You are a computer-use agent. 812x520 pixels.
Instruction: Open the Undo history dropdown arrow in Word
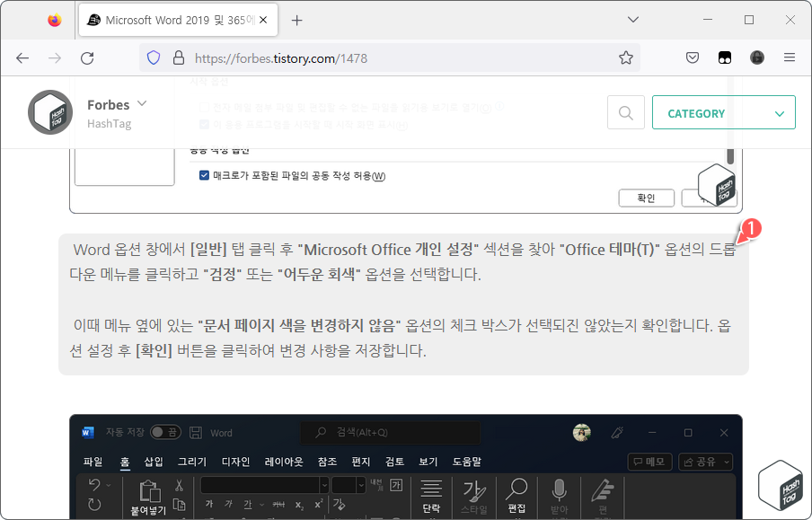[108, 485]
